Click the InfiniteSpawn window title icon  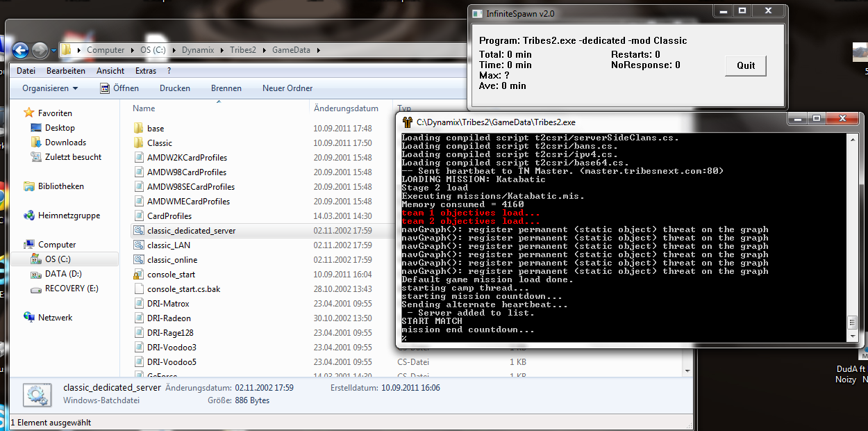(x=476, y=13)
